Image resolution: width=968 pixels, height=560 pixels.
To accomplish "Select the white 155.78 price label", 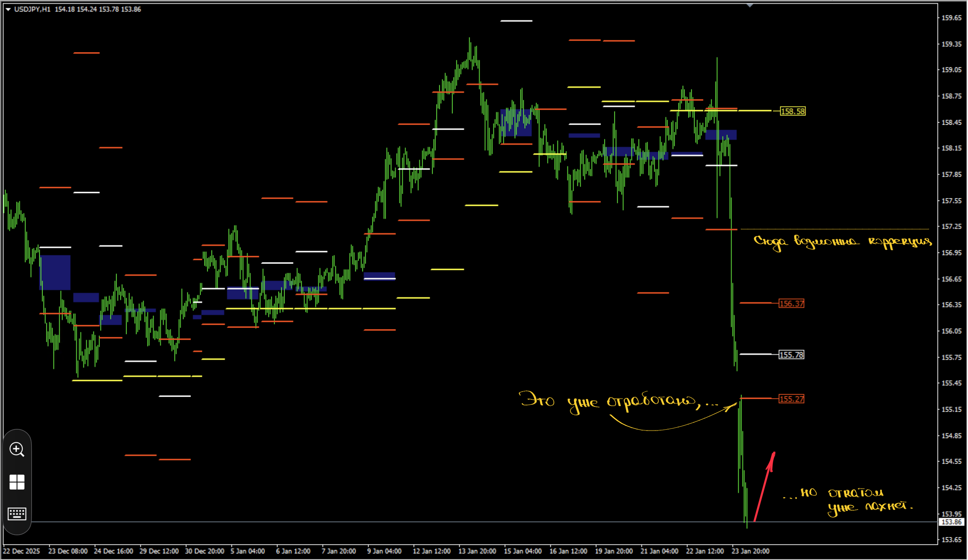I will coord(791,355).
